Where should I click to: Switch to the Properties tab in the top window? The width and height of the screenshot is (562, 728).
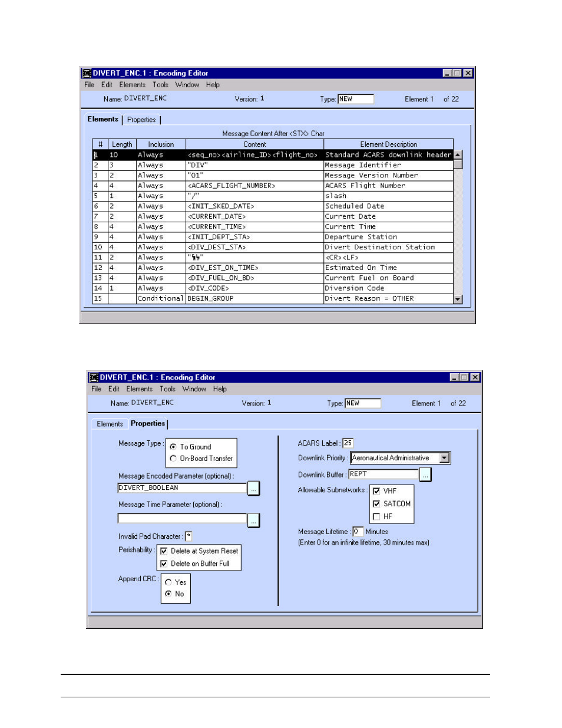pos(141,120)
